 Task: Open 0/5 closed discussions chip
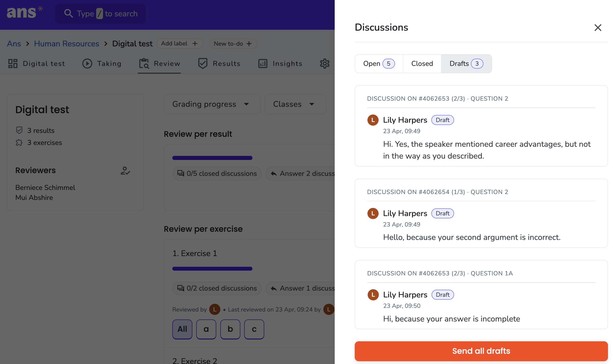[217, 174]
